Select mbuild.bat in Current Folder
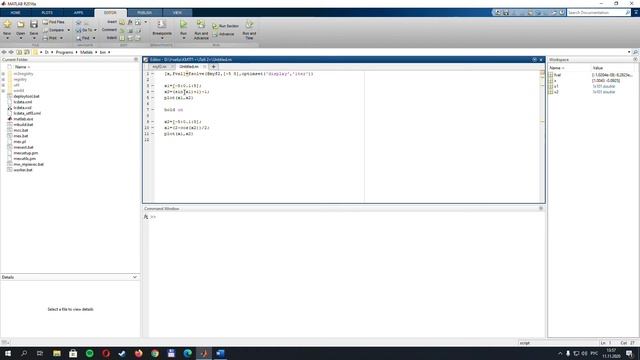 click(23, 124)
